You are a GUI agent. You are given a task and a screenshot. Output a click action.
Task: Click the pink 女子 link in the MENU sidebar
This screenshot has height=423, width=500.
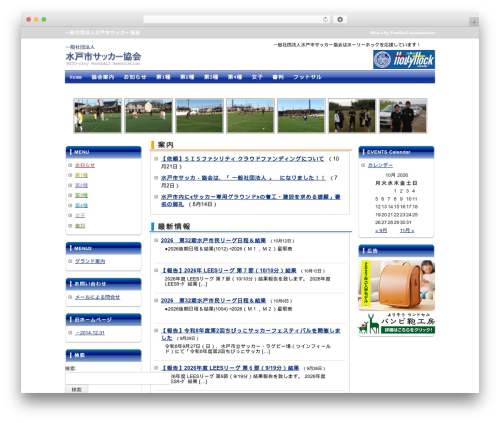pyautogui.click(x=80, y=216)
